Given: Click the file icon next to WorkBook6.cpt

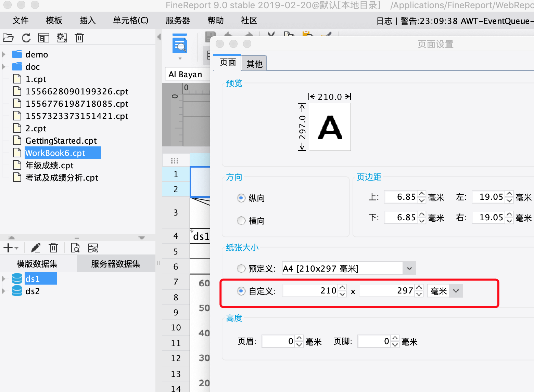Looking at the screenshot, I should 17,153.
